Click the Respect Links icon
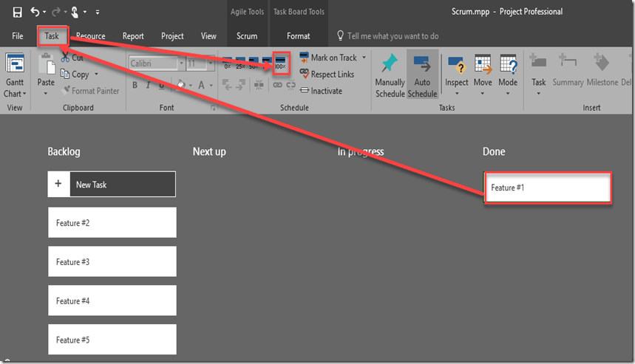 (x=304, y=75)
